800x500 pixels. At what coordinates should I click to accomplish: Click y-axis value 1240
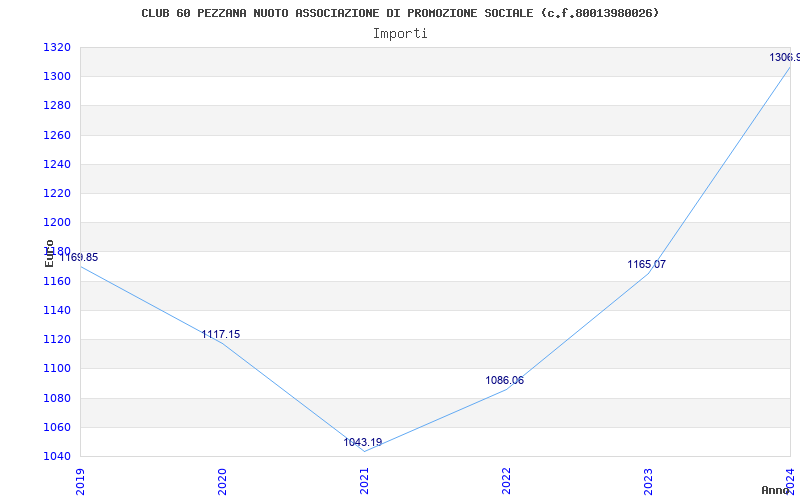pyautogui.click(x=57, y=164)
